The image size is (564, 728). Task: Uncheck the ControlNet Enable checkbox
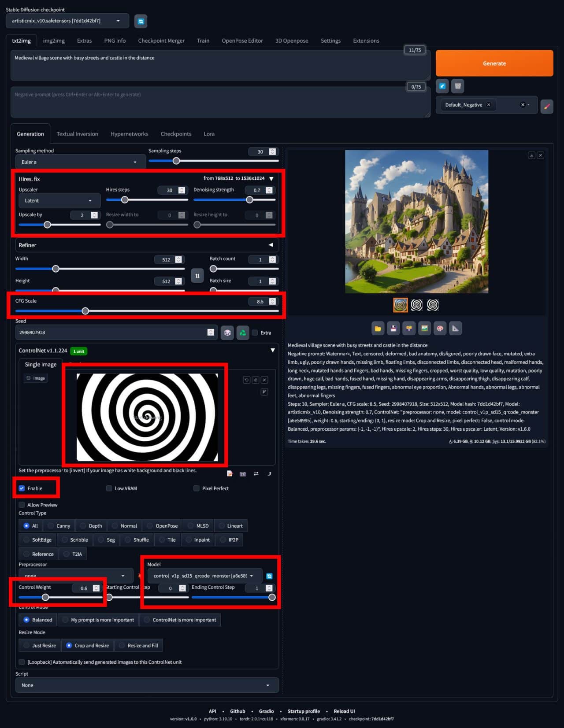tap(22, 488)
